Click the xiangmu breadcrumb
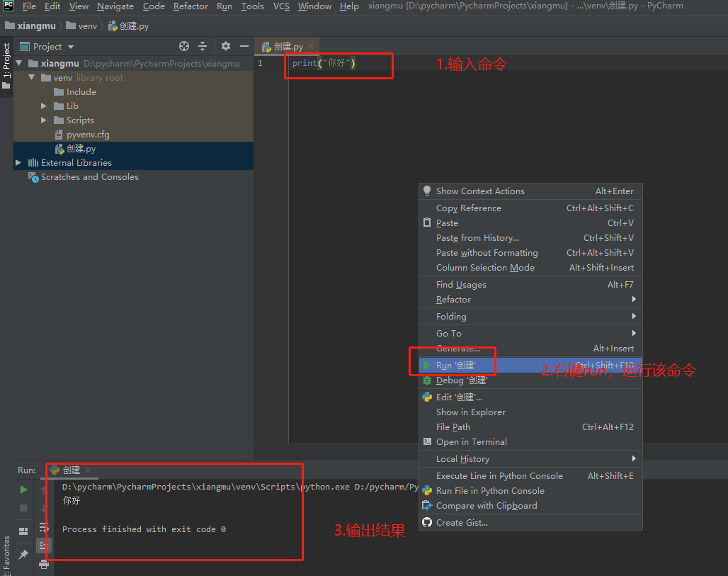The image size is (728, 576). click(30, 26)
